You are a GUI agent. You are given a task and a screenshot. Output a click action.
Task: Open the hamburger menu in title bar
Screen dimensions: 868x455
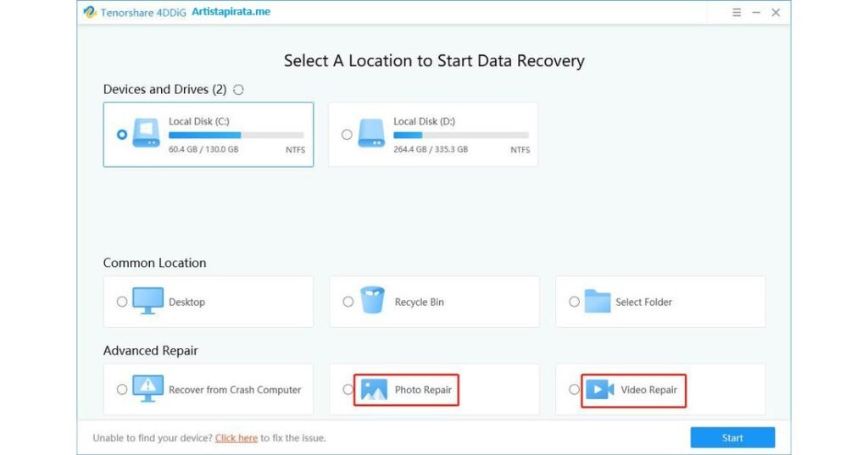tap(737, 12)
